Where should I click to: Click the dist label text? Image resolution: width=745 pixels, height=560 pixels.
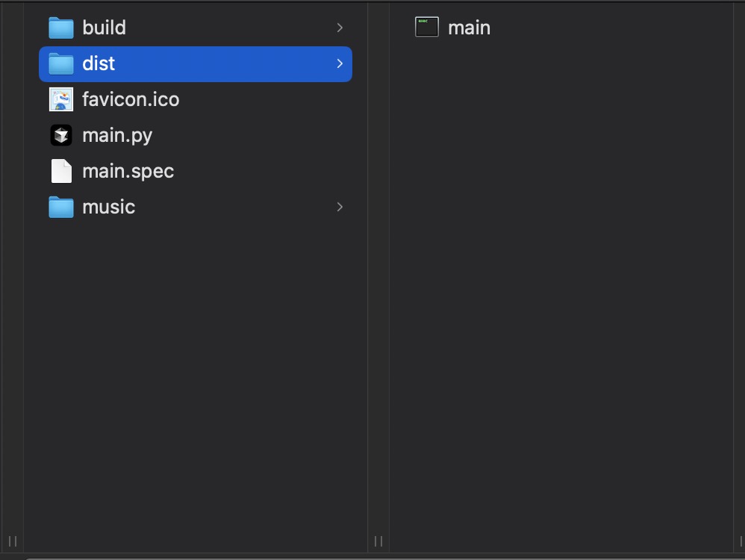(99, 63)
